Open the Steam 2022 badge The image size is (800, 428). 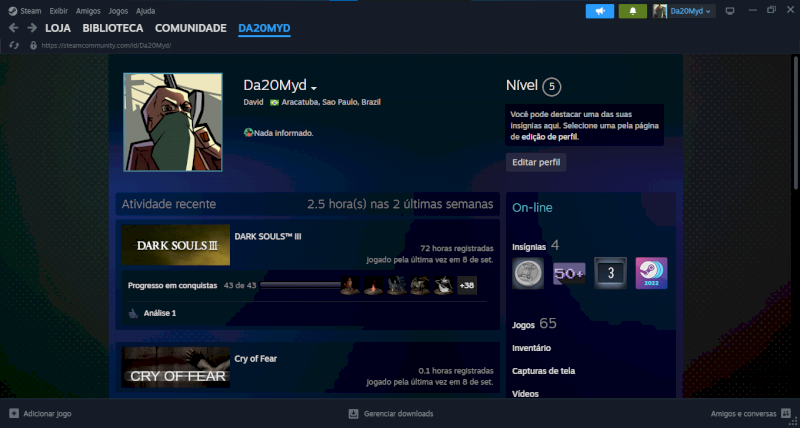652,273
